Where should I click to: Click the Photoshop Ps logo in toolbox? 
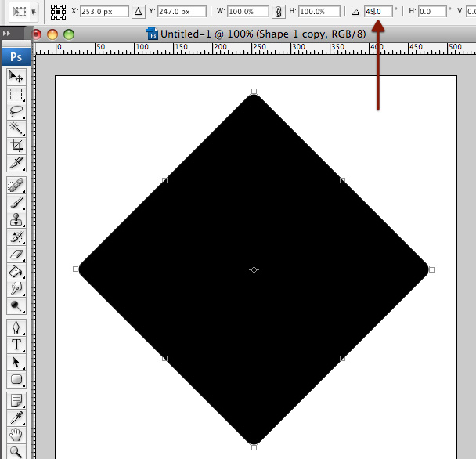pyautogui.click(x=16, y=56)
